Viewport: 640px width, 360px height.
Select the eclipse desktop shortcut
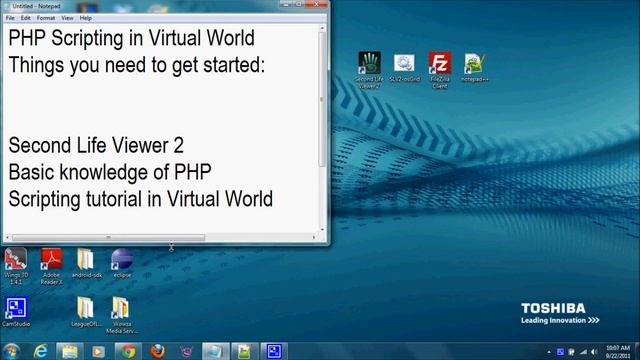[x=122, y=263]
